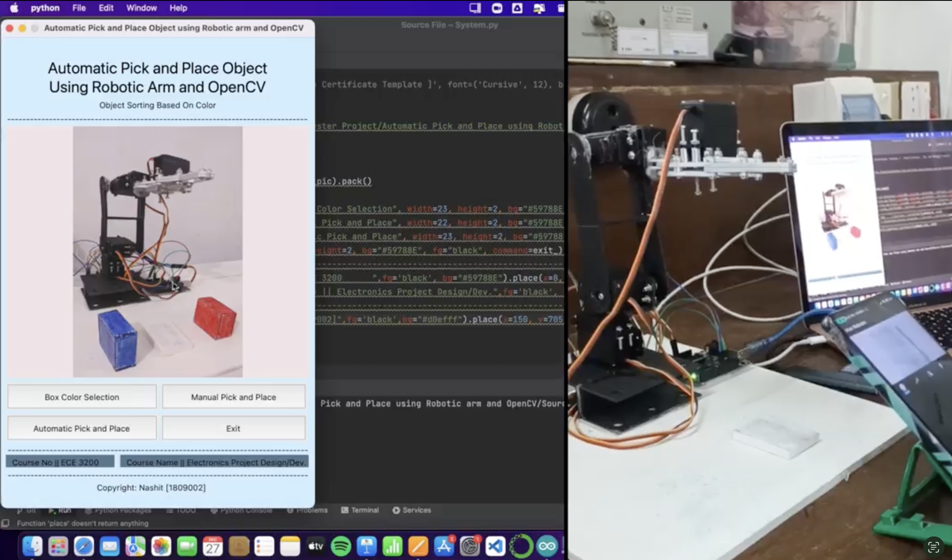Image resolution: width=952 pixels, height=560 pixels.
Task: Open Visual Studio Code from the dock
Action: point(495,546)
